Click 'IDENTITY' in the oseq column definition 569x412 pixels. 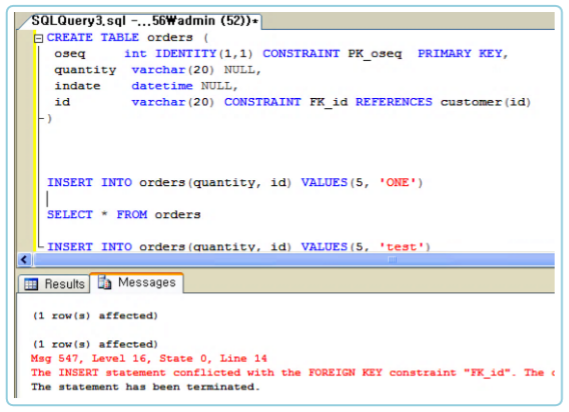tap(186, 53)
